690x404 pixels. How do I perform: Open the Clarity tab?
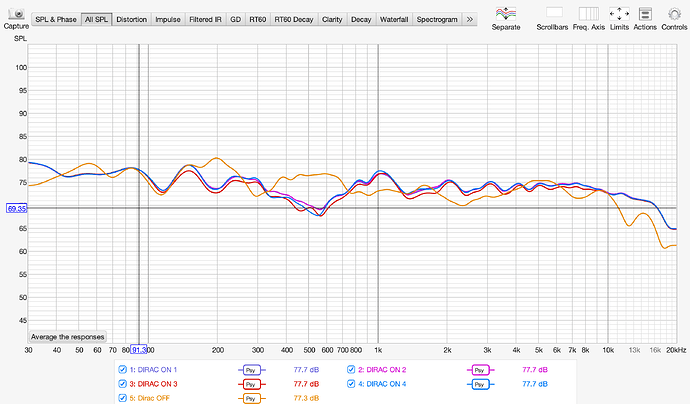pyautogui.click(x=332, y=19)
